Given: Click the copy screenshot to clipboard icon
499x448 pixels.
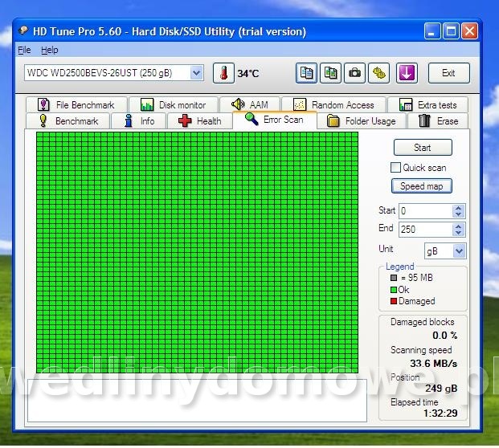Looking at the screenshot, I should [330, 73].
